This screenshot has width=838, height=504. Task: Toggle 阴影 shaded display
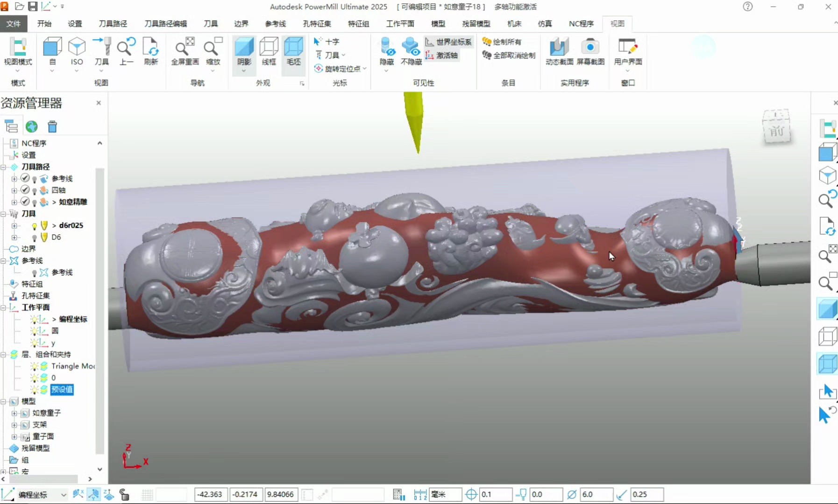pyautogui.click(x=244, y=55)
